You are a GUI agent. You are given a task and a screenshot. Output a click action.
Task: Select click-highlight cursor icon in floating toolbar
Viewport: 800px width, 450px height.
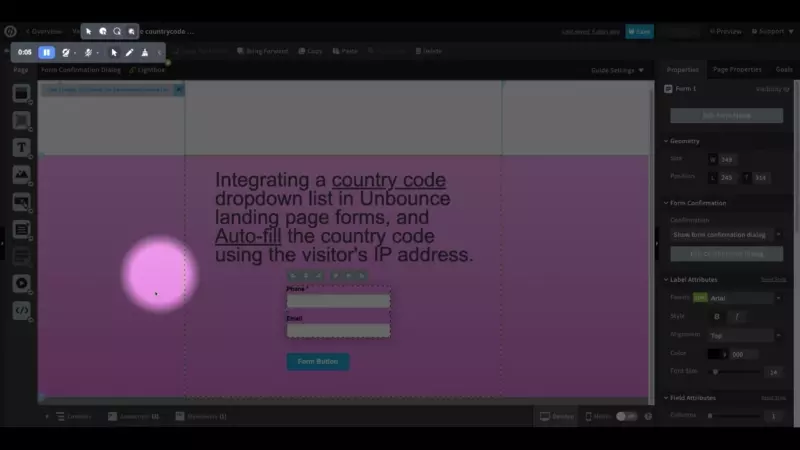tap(103, 31)
